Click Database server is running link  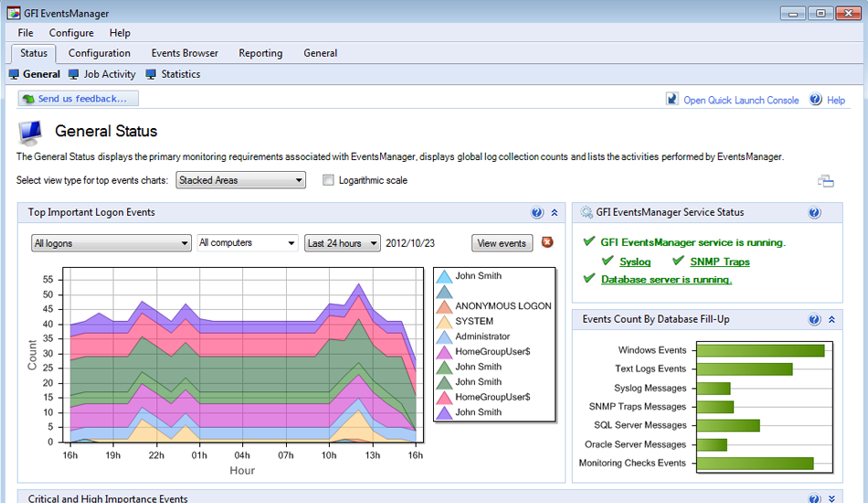click(x=666, y=279)
